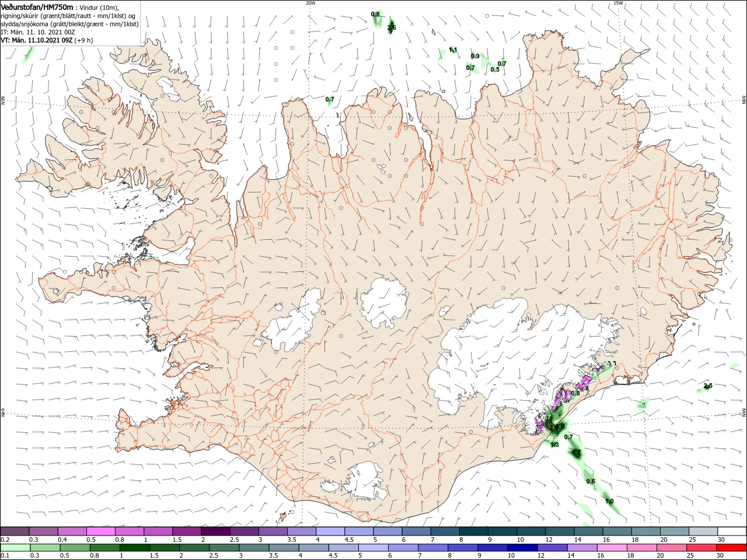
Task: Click the 0.9 precipitation value on the map
Action: tap(475, 56)
